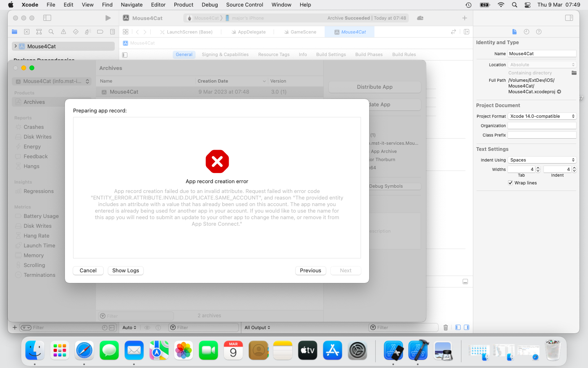The width and height of the screenshot is (588, 368).
Task: Switch to the GameScene tab
Action: (303, 32)
